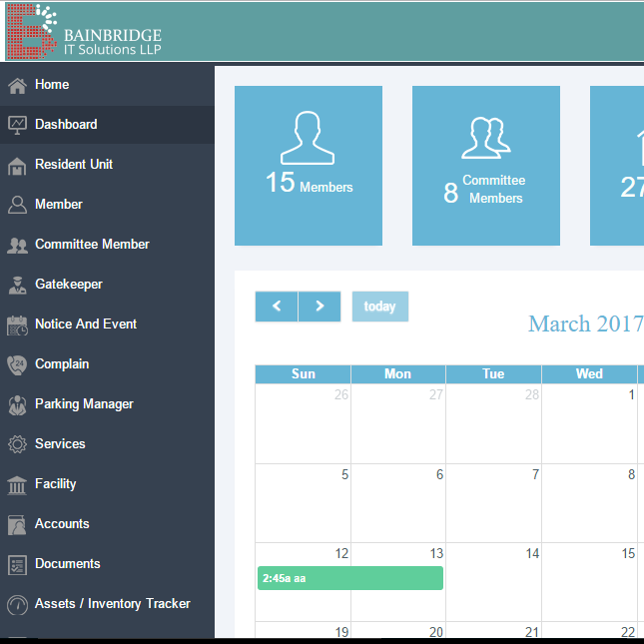Go to previous month in calendar
This screenshot has width=644, height=644.
tap(277, 307)
